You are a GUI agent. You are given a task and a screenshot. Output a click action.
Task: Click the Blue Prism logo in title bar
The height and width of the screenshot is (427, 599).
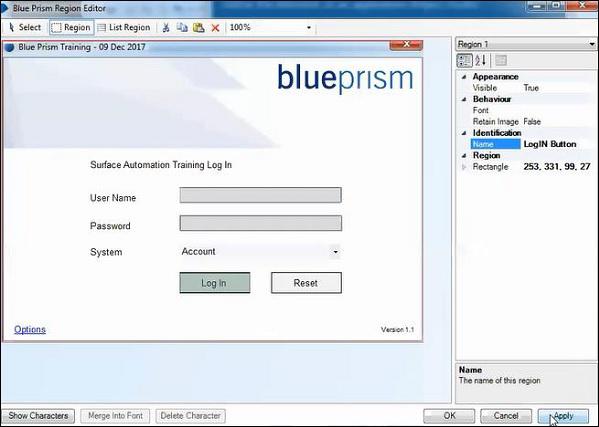(5, 8)
